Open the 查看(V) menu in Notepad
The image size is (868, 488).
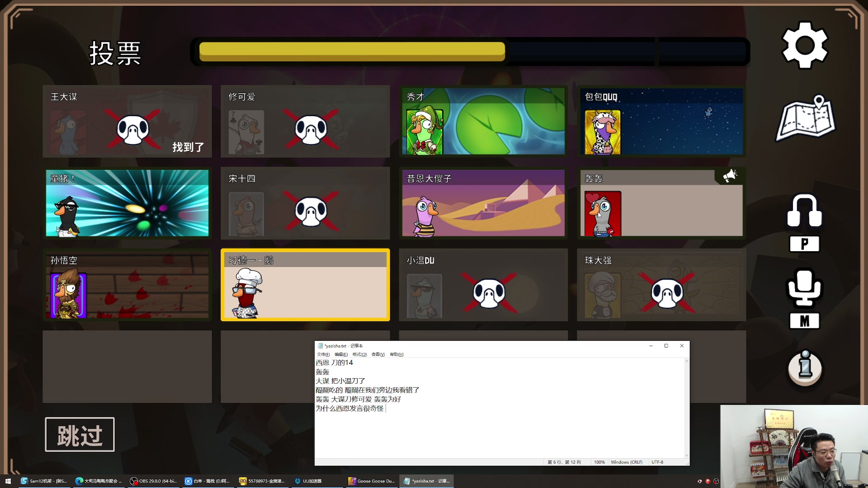pyautogui.click(x=378, y=354)
